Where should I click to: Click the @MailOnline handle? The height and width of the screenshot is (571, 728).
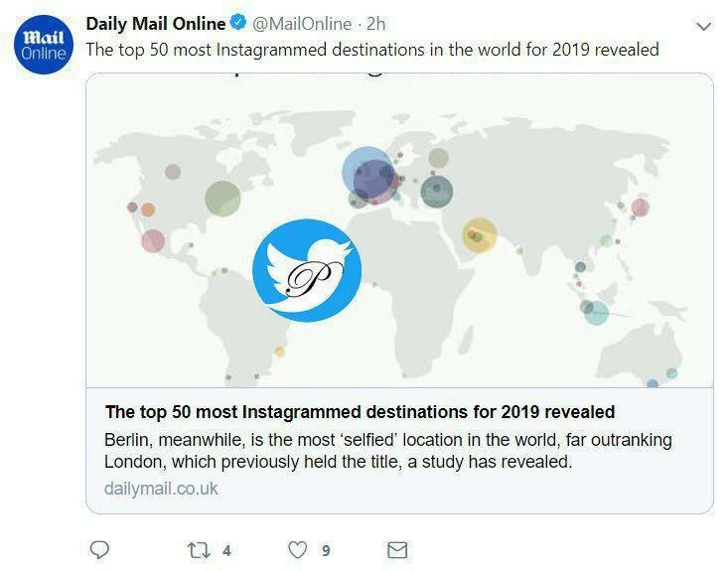[303, 24]
